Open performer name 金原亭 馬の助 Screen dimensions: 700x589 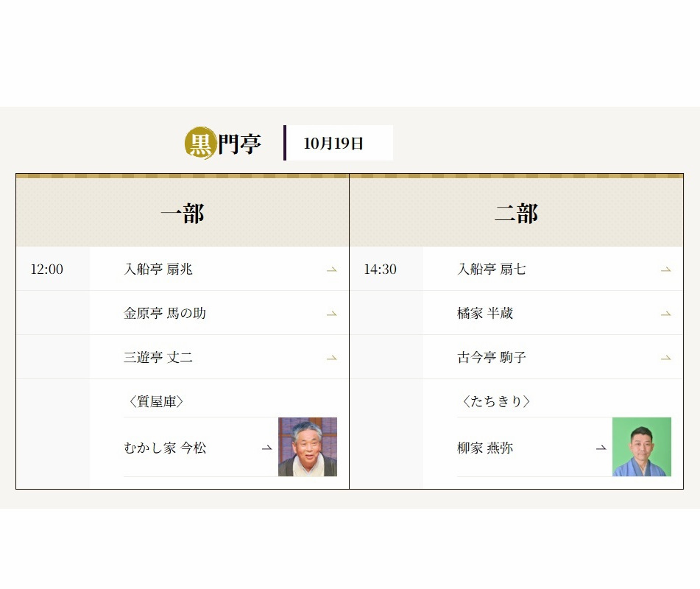(x=165, y=314)
